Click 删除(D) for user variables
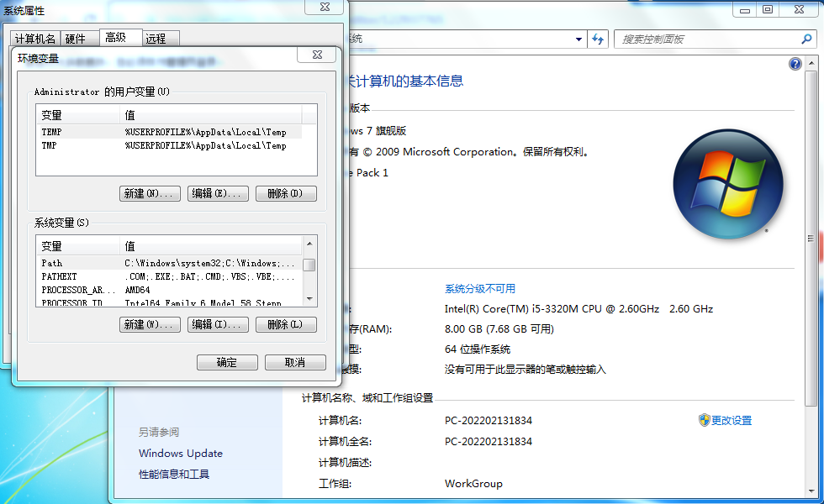 [286, 193]
